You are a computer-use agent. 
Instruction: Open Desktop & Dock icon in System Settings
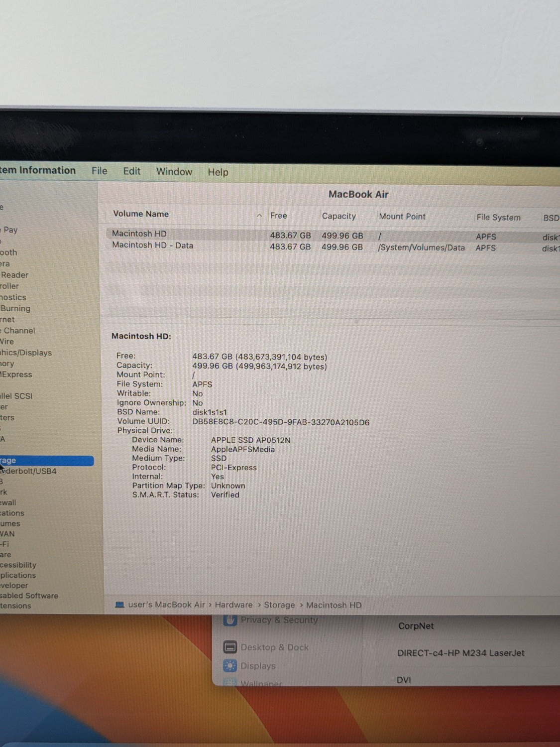tap(230, 647)
